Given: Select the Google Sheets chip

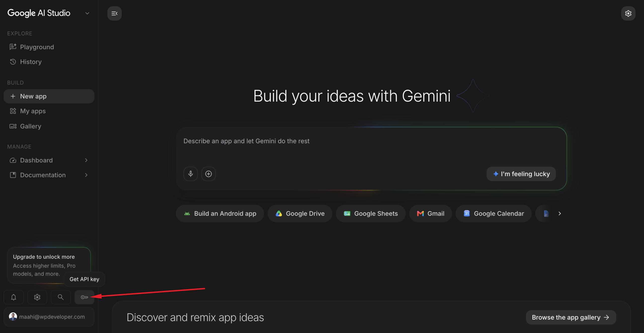Looking at the screenshot, I should [x=371, y=214].
